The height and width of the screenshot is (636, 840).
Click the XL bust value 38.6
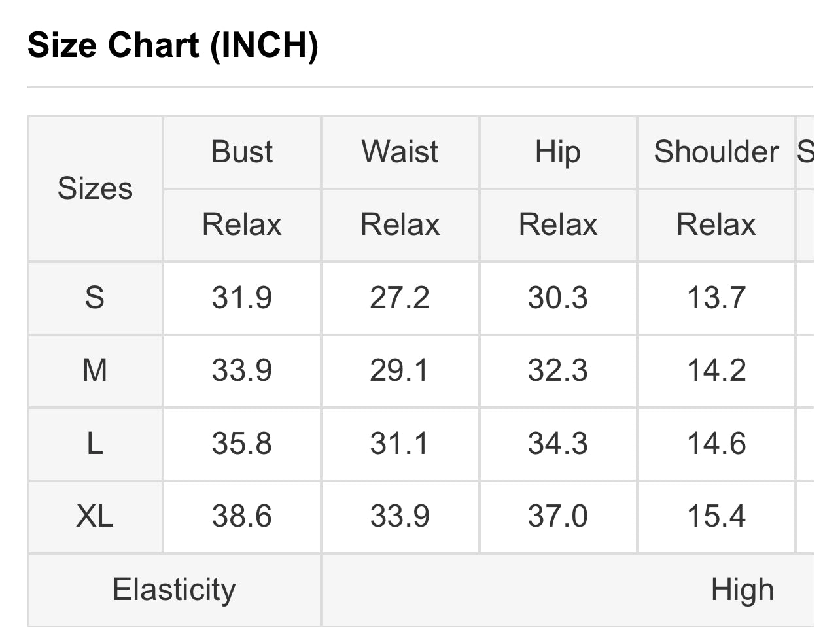[242, 517]
